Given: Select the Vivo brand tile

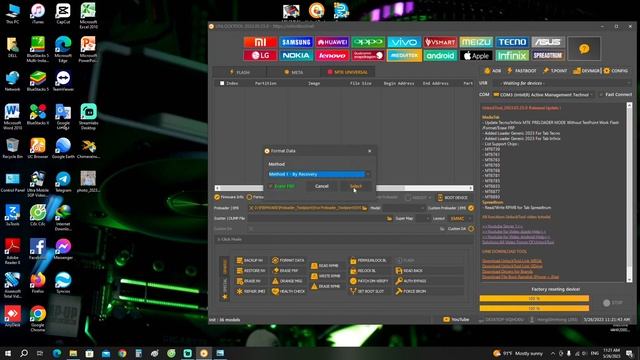Looking at the screenshot, I should (x=404, y=42).
